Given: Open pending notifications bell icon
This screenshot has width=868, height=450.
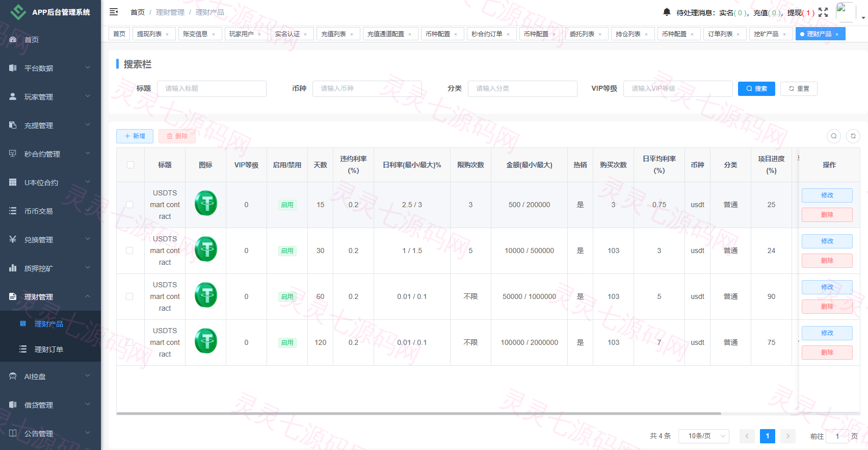Looking at the screenshot, I should pos(667,12).
